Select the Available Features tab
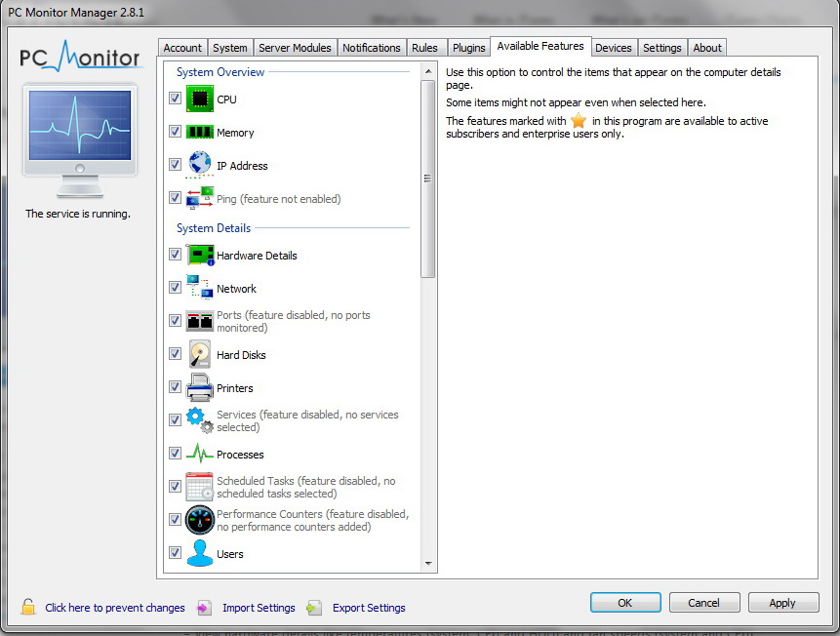The image size is (840, 636). pyautogui.click(x=540, y=46)
